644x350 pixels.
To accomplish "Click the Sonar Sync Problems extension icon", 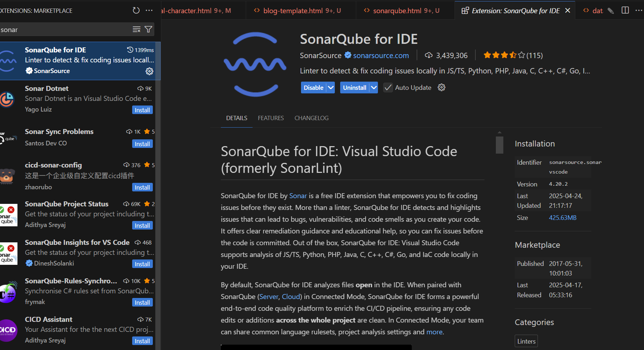I will (8, 138).
